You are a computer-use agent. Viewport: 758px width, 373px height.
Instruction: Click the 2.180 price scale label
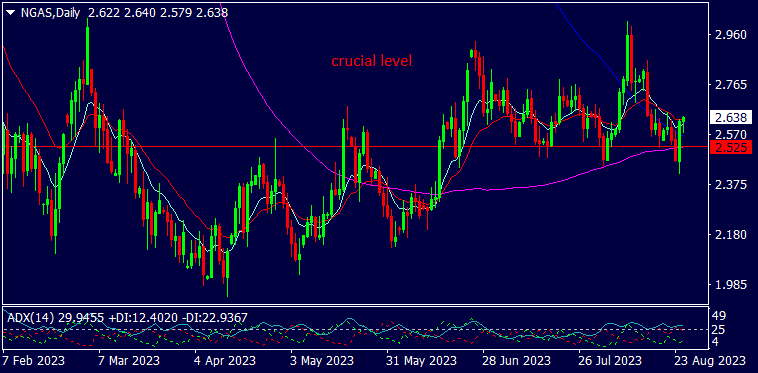click(x=732, y=235)
